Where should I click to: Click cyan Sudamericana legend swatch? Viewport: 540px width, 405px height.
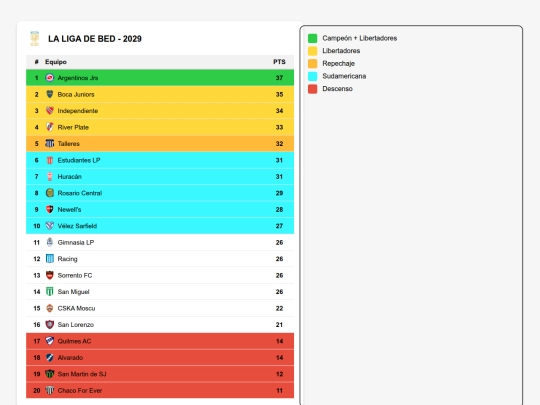click(x=312, y=76)
